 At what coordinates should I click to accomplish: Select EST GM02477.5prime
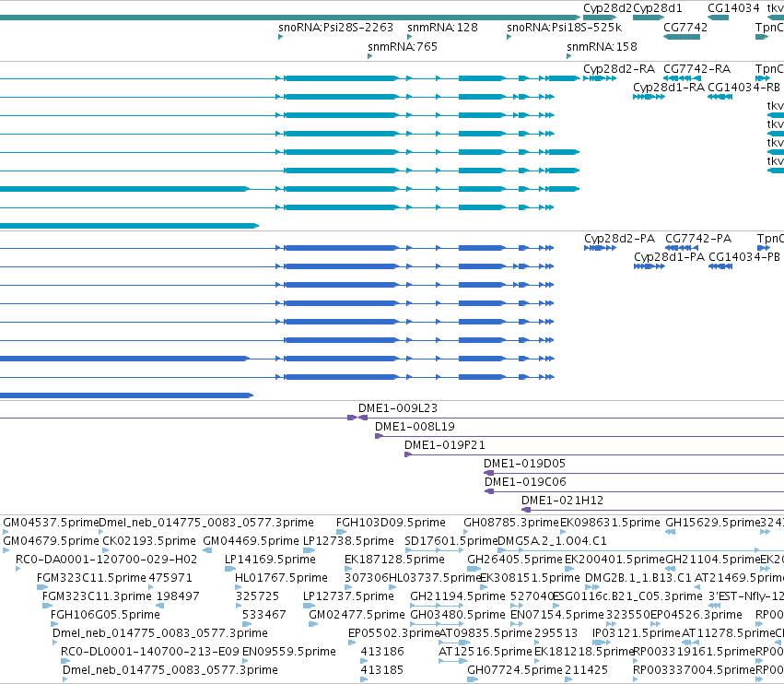click(357, 615)
